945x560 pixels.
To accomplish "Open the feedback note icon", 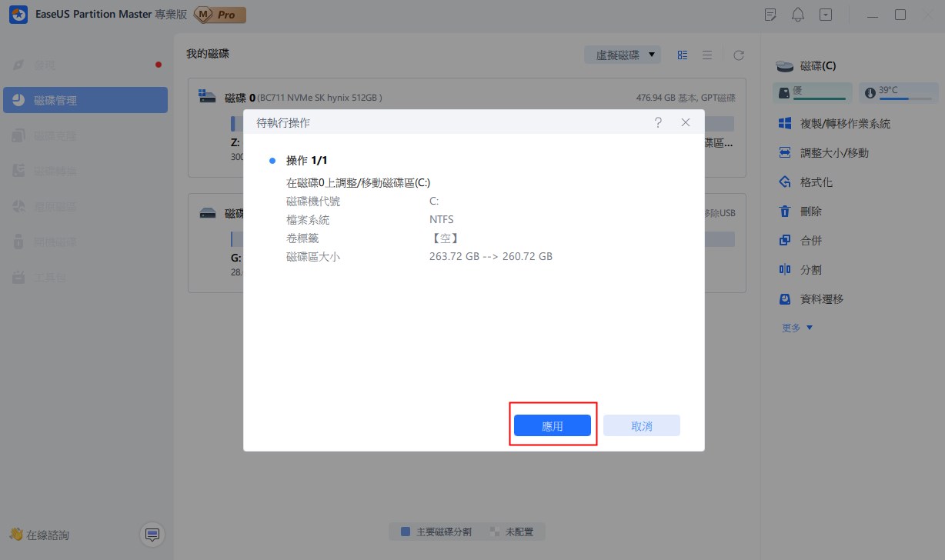I will click(x=770, y=15).
